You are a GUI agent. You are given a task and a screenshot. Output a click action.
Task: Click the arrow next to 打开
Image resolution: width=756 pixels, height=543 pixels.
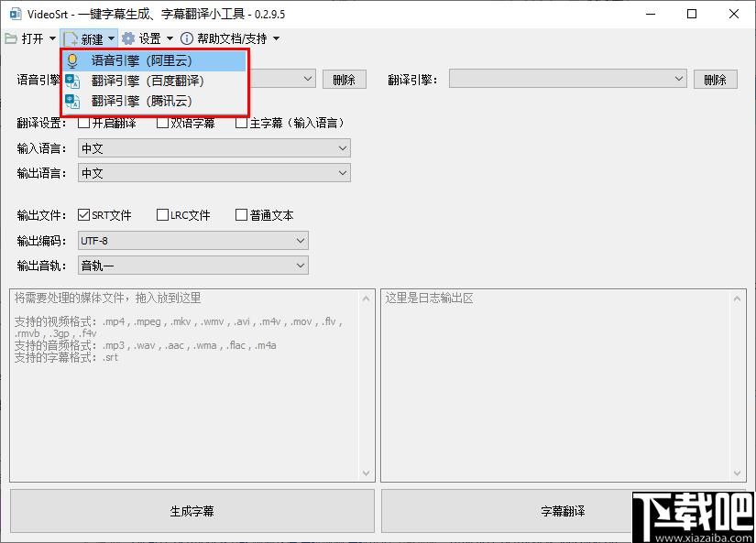click(52, 38)
